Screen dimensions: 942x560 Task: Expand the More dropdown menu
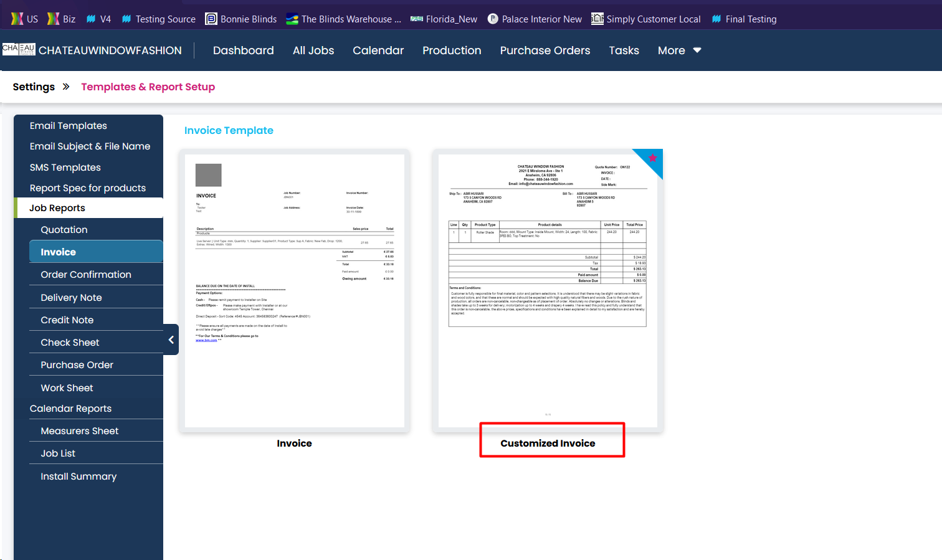click(x=679, y=50)
